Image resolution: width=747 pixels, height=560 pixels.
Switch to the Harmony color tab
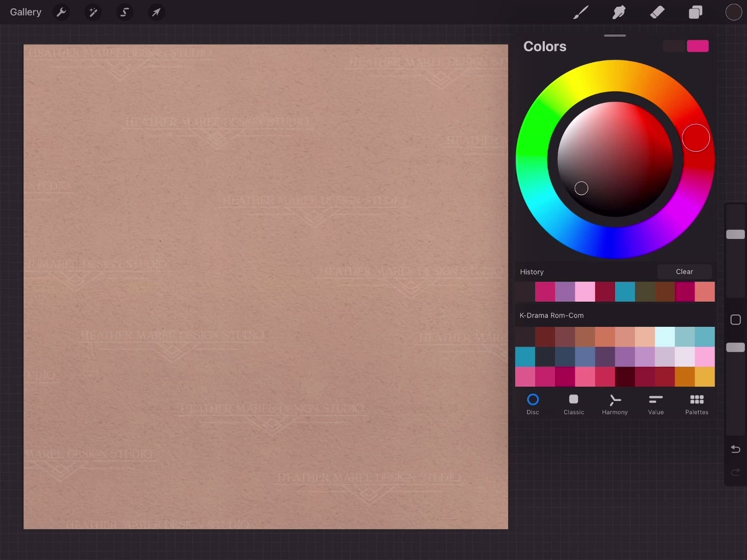pyautogui.click(x=615, y=404)
